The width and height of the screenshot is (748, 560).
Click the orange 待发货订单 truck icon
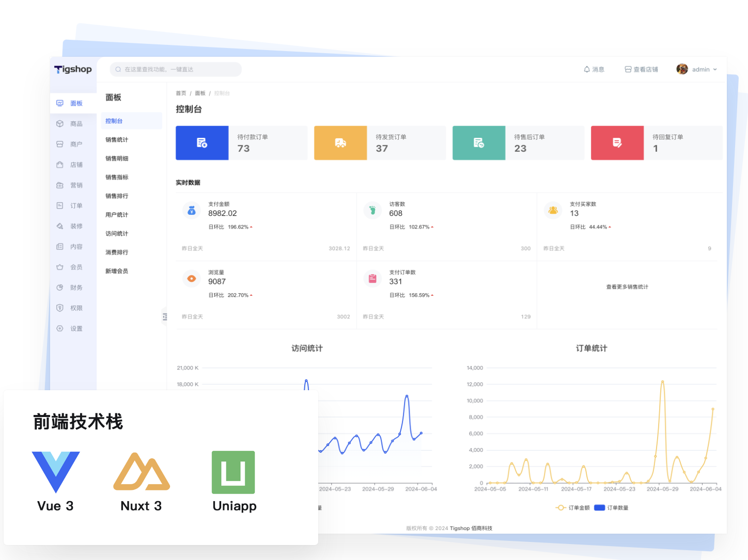click(x=340, y=143)
